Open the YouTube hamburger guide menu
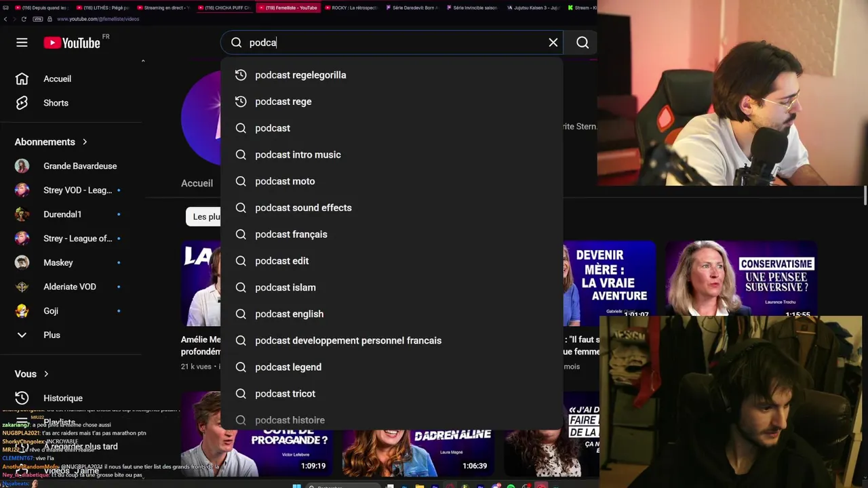This screenshot has width=868, height=488. tap(22, 43)
